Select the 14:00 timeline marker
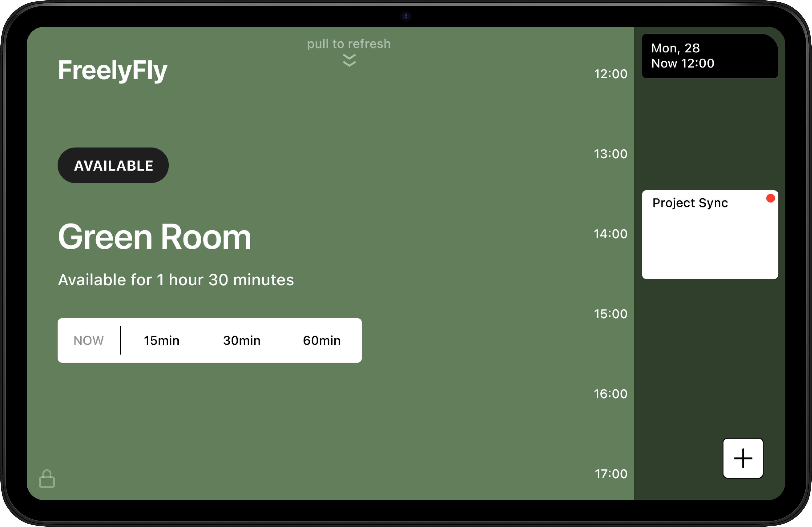Screen dimensions: 812x527 610,234
